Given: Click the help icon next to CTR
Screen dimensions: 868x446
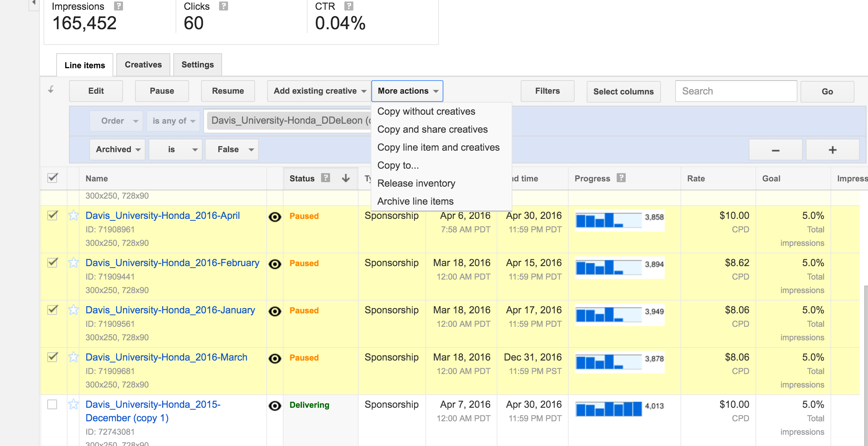Looking at the screenshot, I should coord(349,6).
